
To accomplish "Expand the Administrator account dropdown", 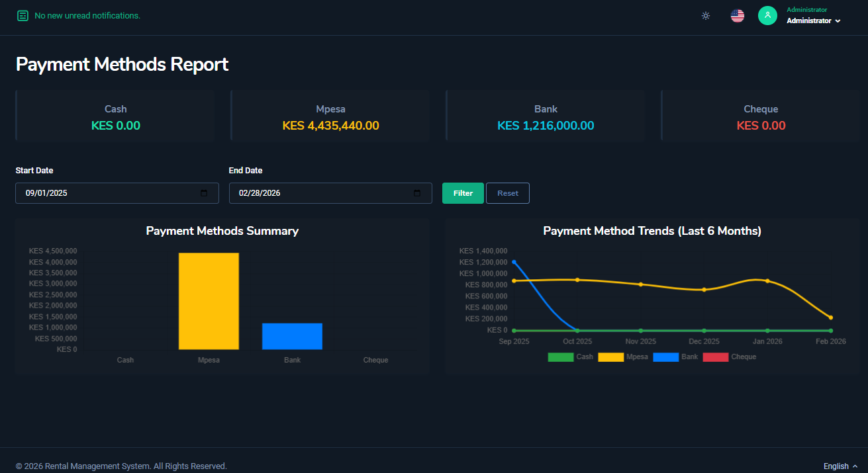I will click(814, 21).
